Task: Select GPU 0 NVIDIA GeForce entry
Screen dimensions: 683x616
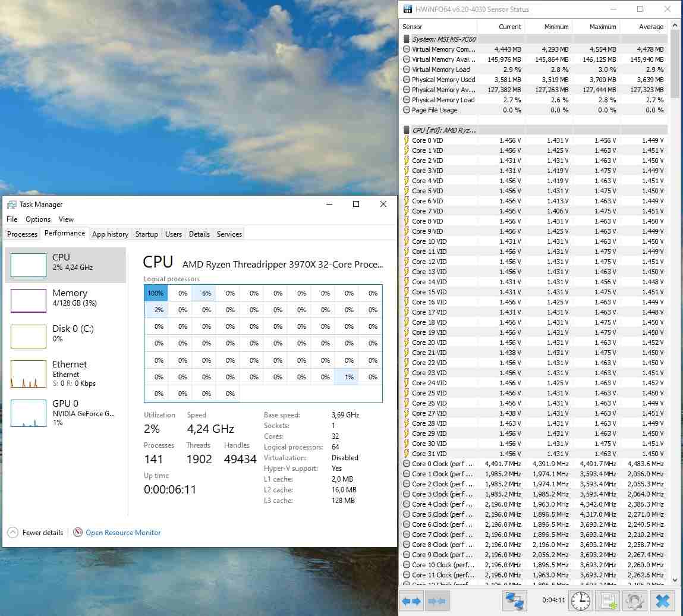Action: [65, 413]
